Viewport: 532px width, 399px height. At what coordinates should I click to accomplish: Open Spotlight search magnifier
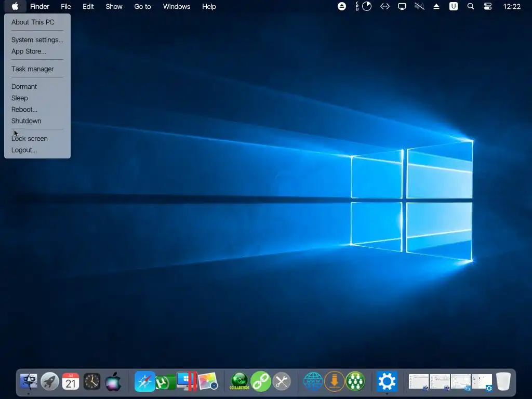(471, 6)
